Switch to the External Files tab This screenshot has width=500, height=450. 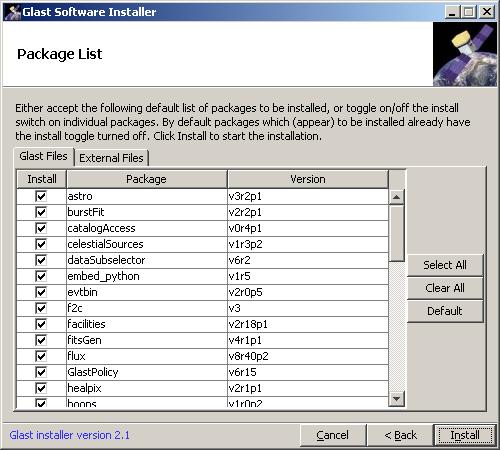point(111,158)
